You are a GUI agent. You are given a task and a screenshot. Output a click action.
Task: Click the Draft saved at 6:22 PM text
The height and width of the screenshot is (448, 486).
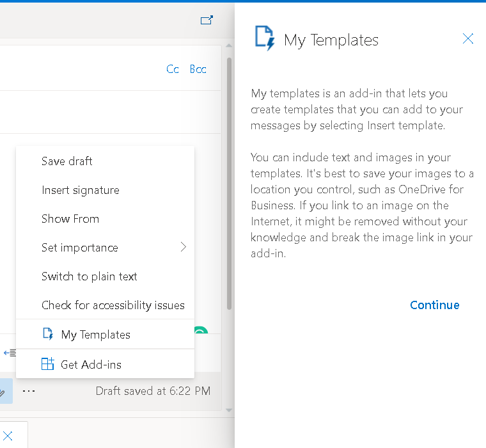tap(153, 391)
